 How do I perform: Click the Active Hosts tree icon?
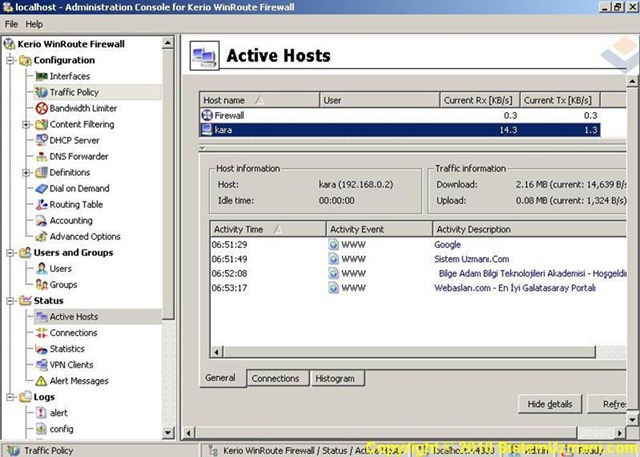pyautogui.click(x=41, y=317)
